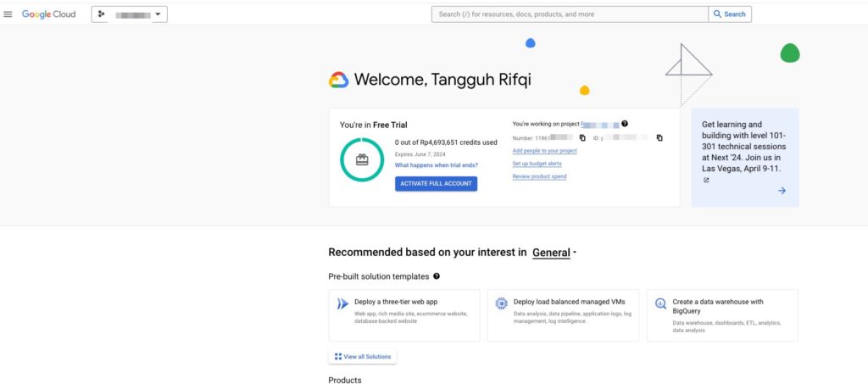The width and height of the screenshot is (868, 384).
Task: Click the project name help icon
Action: pyautogui.click(x=625, y=124)
